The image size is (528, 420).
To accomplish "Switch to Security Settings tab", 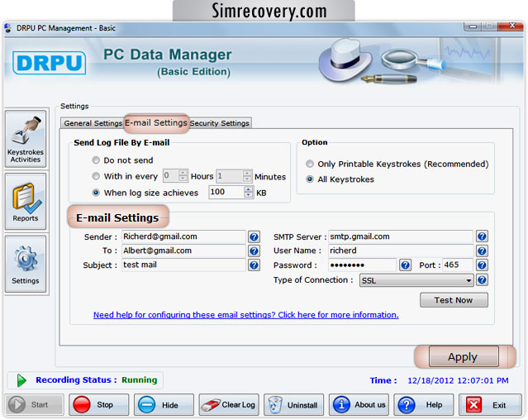I will pyautogui.click(x=219, y=123).
